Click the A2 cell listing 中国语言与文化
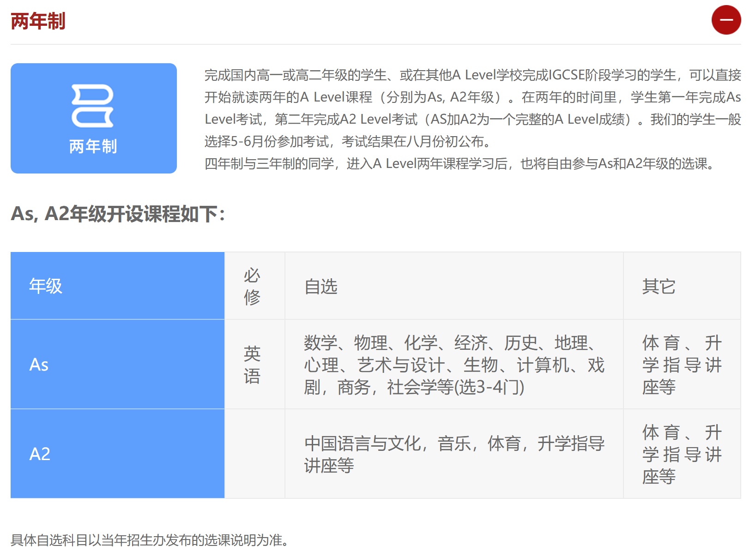The width and height of the screenshot is (756, 557). tap(454, 454)
